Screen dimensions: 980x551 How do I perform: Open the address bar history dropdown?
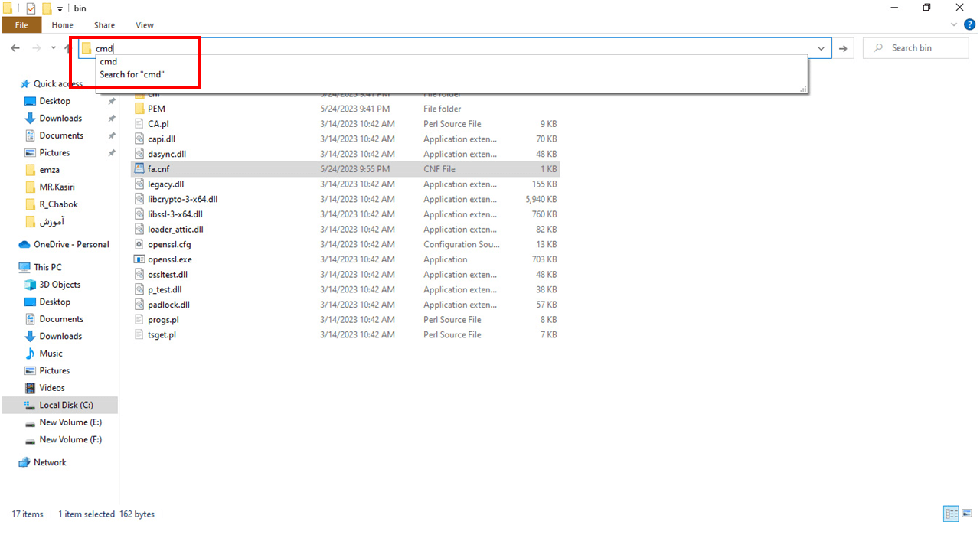tap(822, 48)
